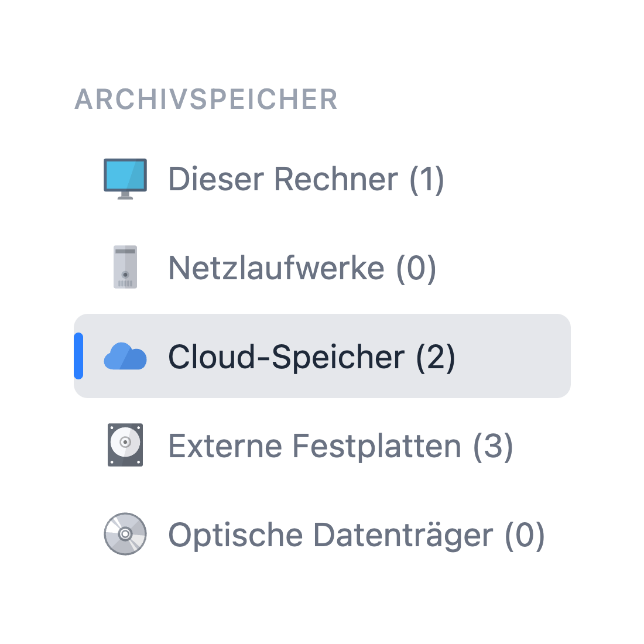Image resolution: width=644 pixels, height=644 pixels.
Task: Click the ARCHIVSPEICHER section header
Action: (x=206, y=100)
